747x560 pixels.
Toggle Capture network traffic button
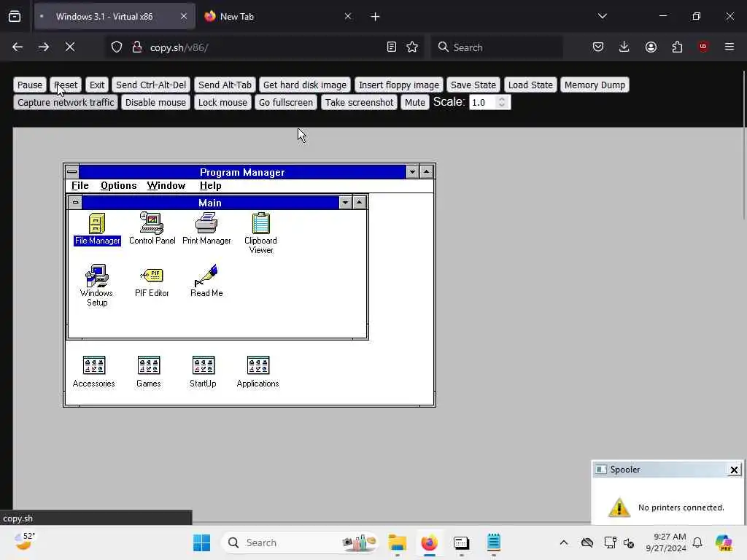click(x=66, y=102)
